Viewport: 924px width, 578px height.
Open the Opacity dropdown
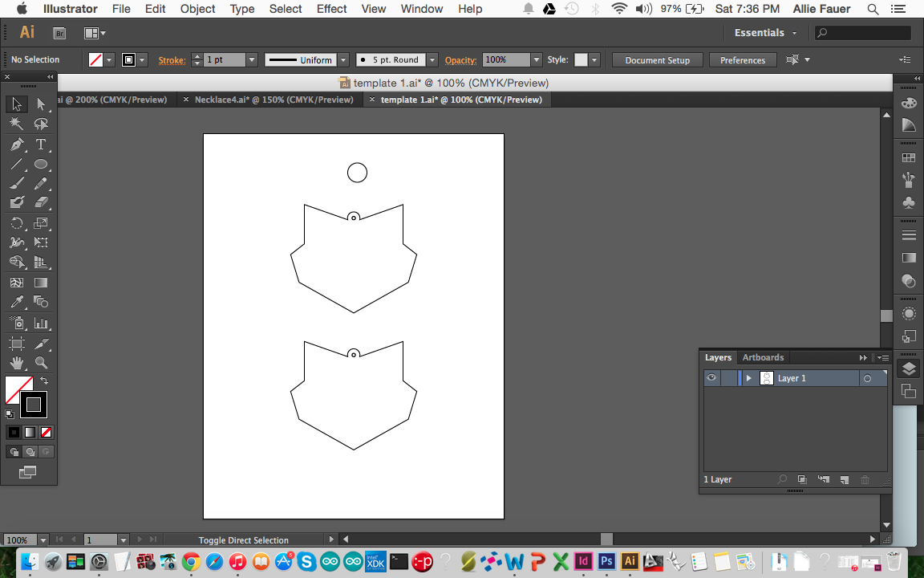pyautogui.click(x=536, y=59)
